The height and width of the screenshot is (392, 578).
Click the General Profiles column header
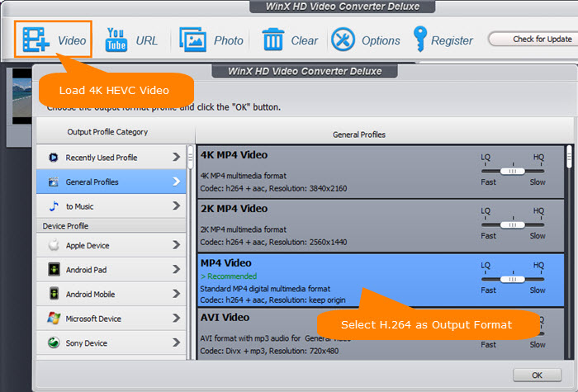(x=359, y=135)
